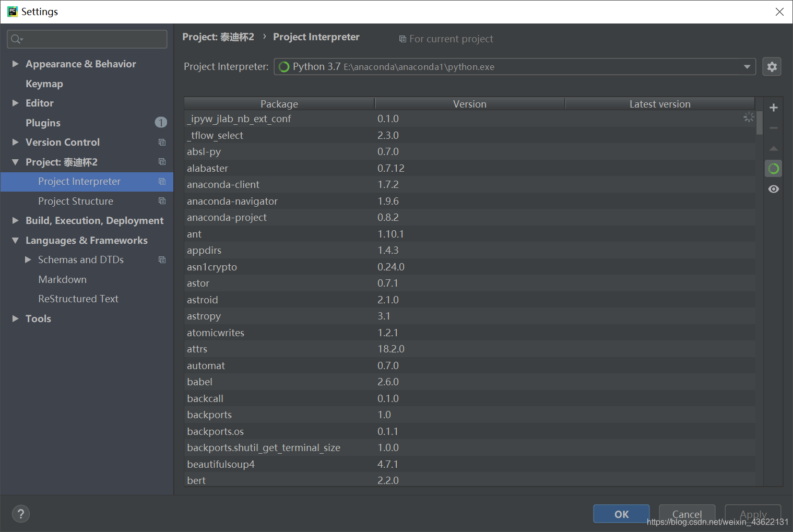
Task: Click the search magnifier icon in settings
Action: tap(16, 39)
